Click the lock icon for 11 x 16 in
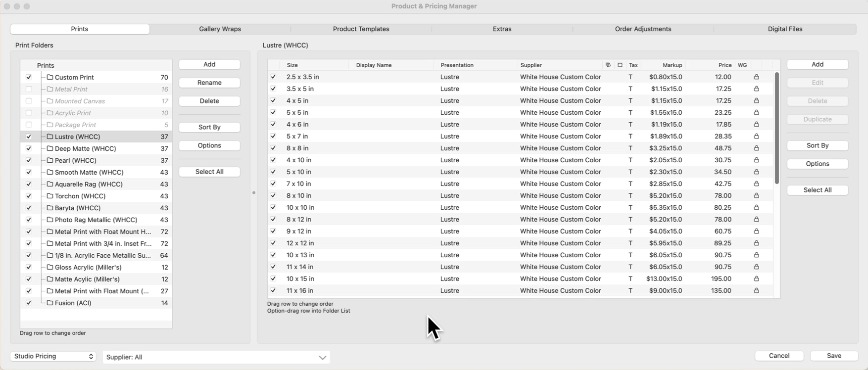This screenshot has height=370, width=868. point(756,290)
